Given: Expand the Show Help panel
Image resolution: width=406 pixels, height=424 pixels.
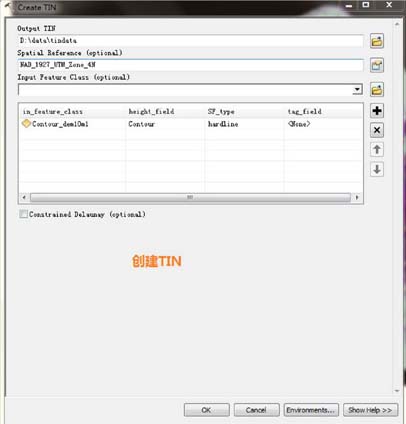Looking at the screenshot, I should point(370,410).
